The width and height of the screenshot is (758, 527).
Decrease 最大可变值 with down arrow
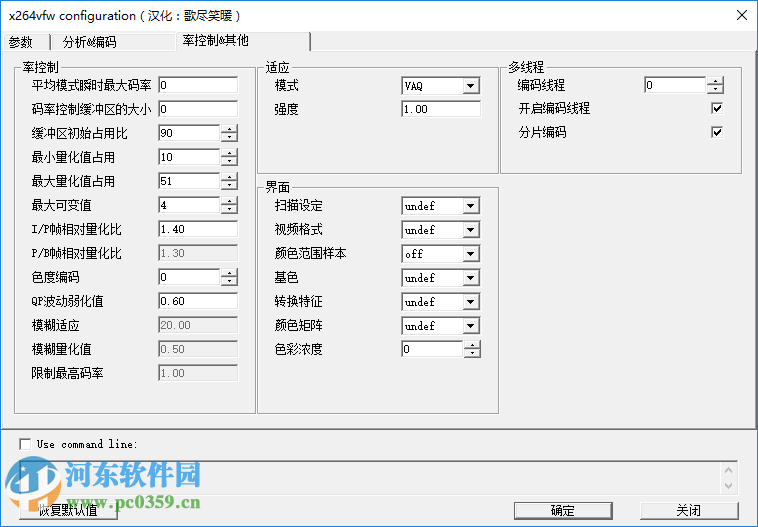(x=229, y=209)
